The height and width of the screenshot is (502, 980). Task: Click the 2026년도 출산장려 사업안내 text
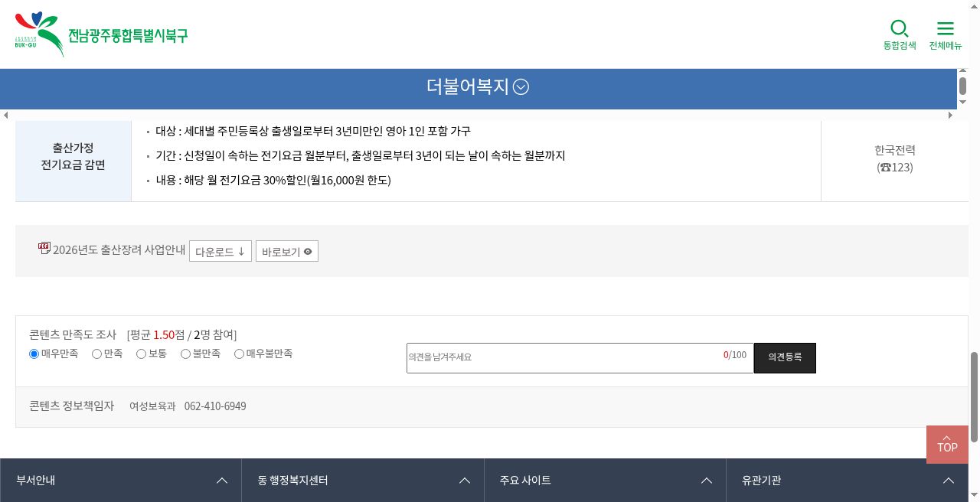tap(119, 249)
